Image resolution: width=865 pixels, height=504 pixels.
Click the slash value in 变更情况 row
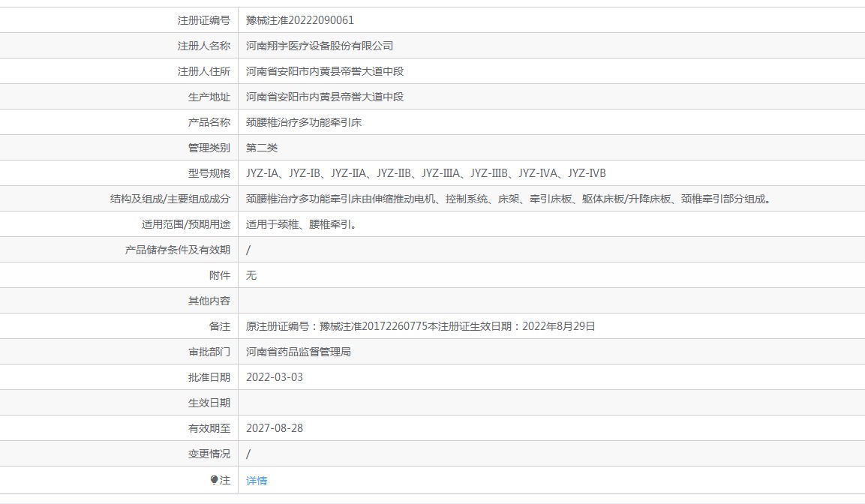pyautogui.click(x=248, y=454)
